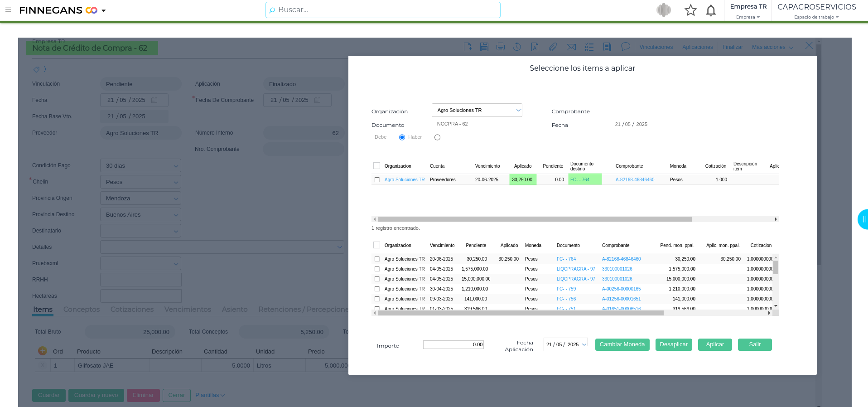Click the print icon in document toolbar
Screen dimensions: 868x407
click(501, 47)
